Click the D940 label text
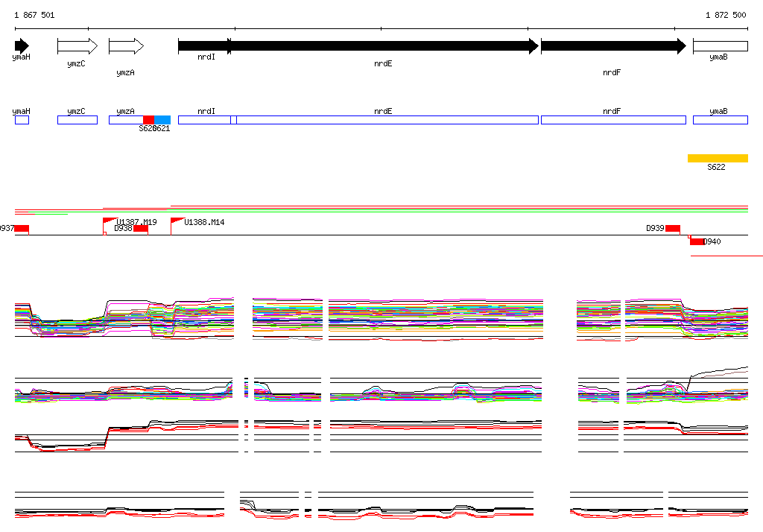 [712, 241]
